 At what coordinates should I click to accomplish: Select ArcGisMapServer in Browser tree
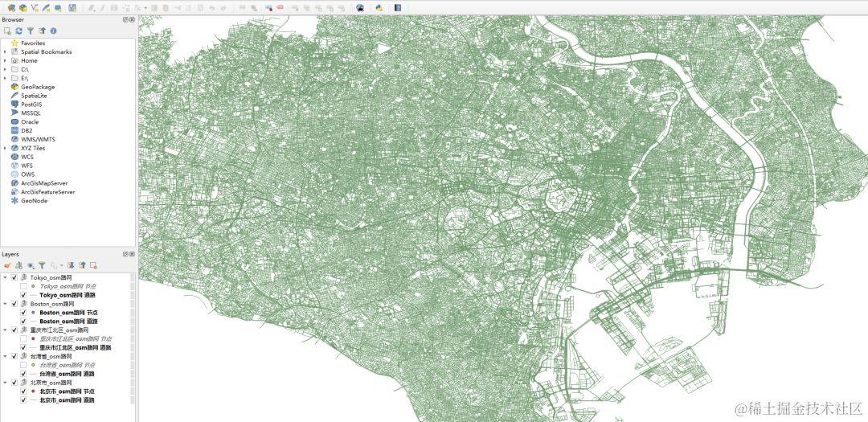44,183
